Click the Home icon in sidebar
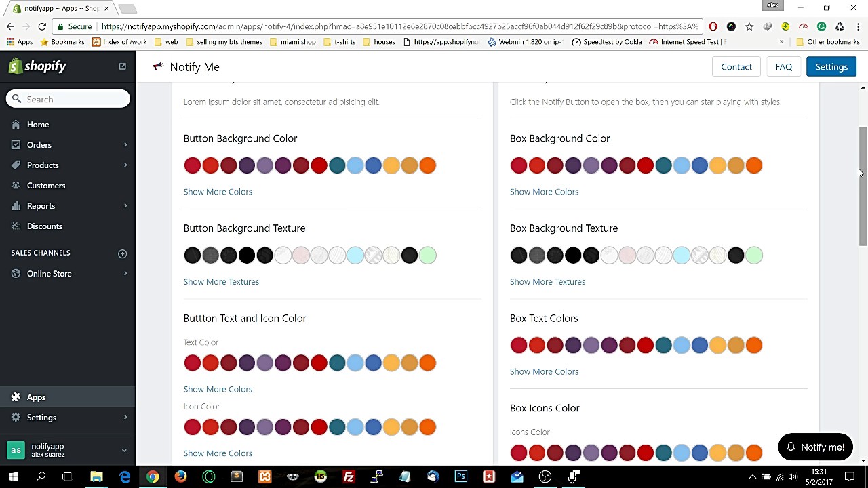The width and height of the screenshot is (868, 488). pyautogui.click(x=16, y=125)
